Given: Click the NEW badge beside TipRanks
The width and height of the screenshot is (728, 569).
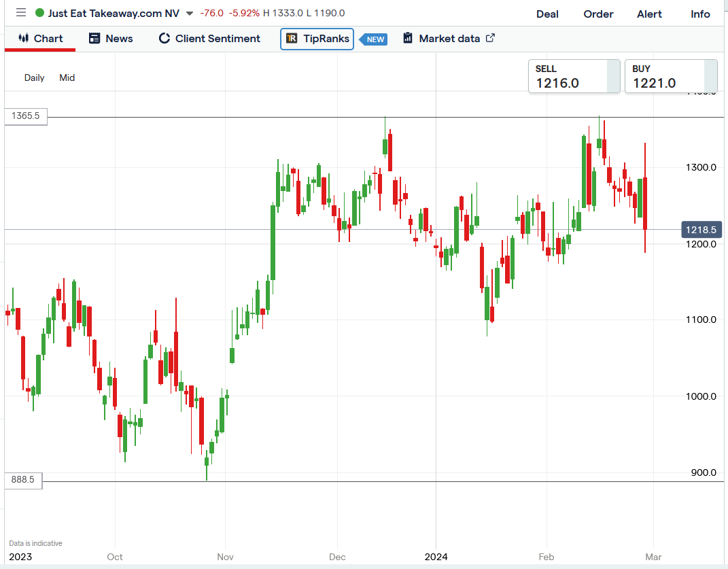Looking at the screenshot, I should [x=375, y=39].
